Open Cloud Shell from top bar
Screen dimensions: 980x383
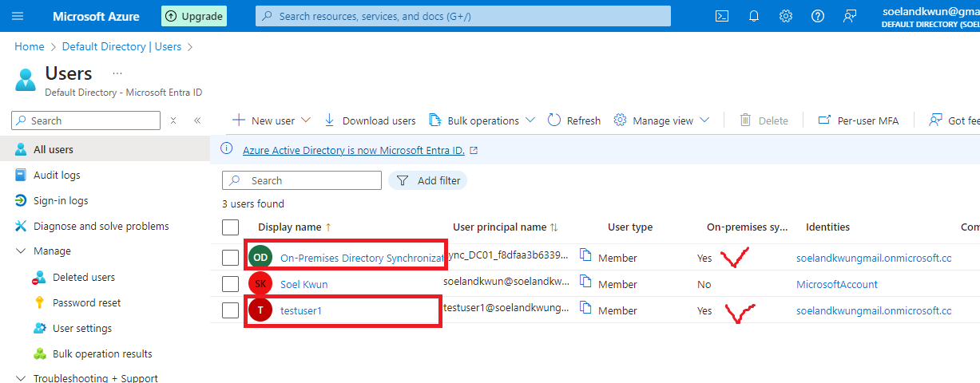[x=721, y=16]
